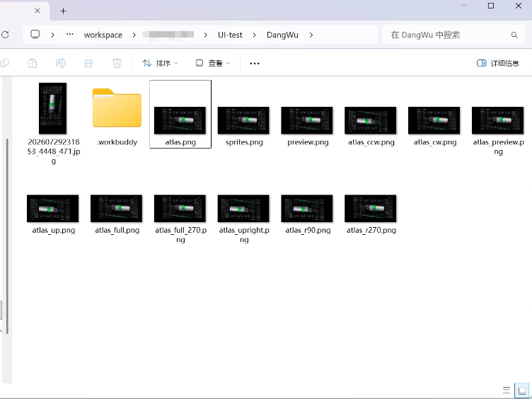The image size is (532, 399).
Task: Select atlas.png file
Action: (x=180, y=114)
